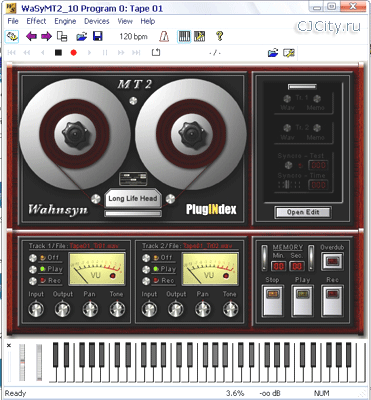Click Track 1 file name Tape01_Tr01.wav
The image size is (371, 400).
pyautogui.click(x=93, y=246)
